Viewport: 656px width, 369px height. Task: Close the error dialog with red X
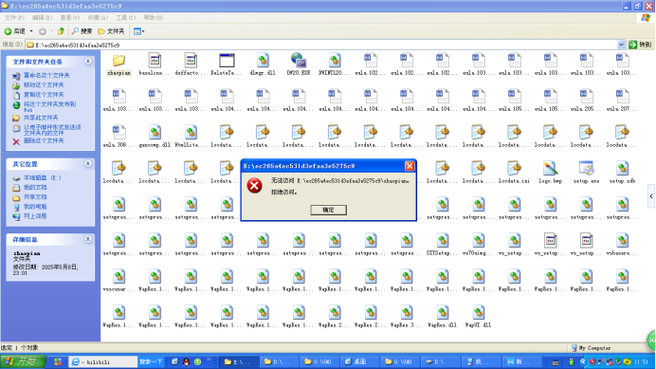tap(410, 166)
